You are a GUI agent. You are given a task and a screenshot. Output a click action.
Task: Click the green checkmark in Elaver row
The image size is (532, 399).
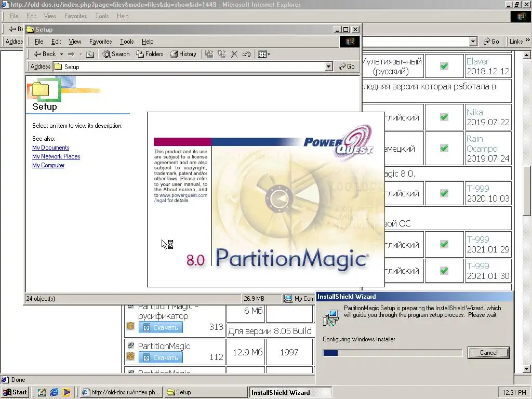click(444, 66)
